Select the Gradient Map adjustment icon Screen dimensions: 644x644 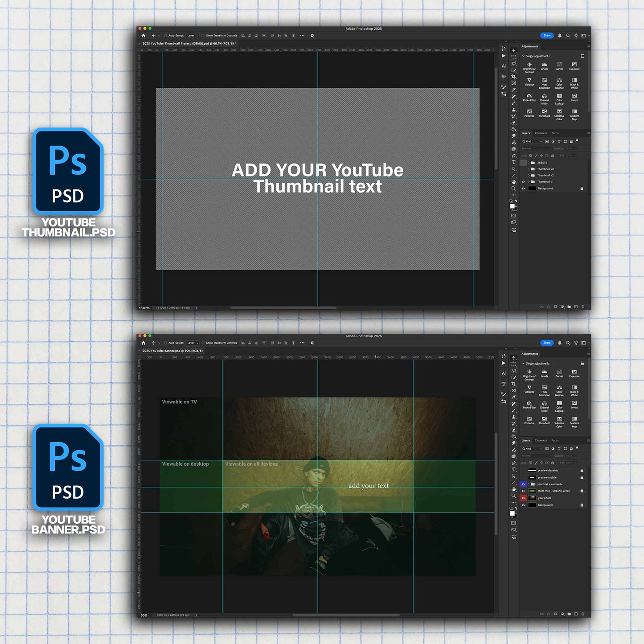[574, 112]
